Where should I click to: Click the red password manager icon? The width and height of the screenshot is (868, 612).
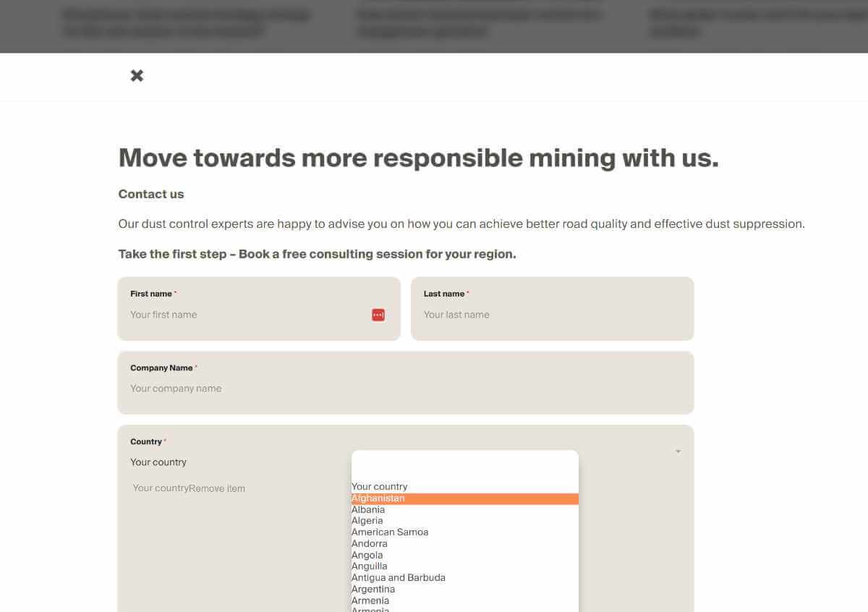click(x=378, y=315)
